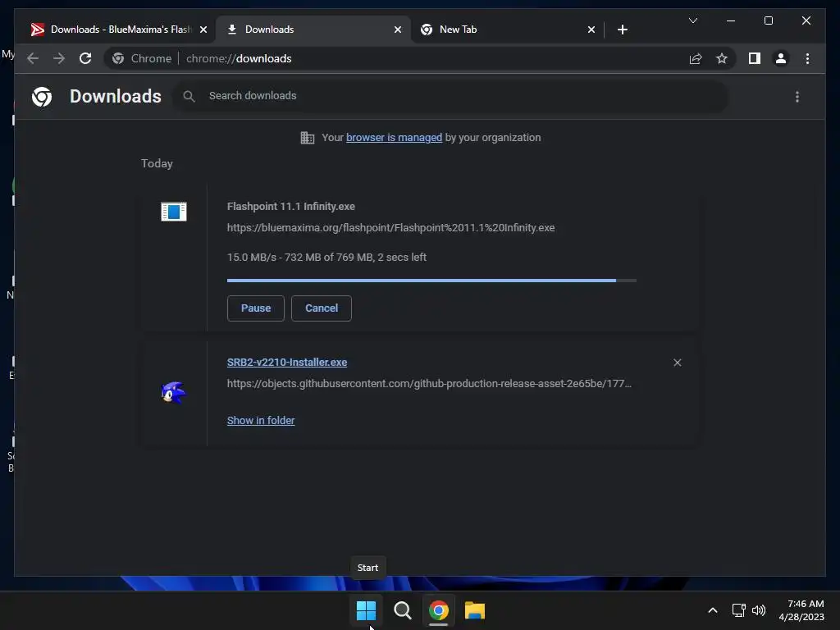
Task: Click the Flashpoint bluemaxima.org URL text
Action: pos(390,228)
